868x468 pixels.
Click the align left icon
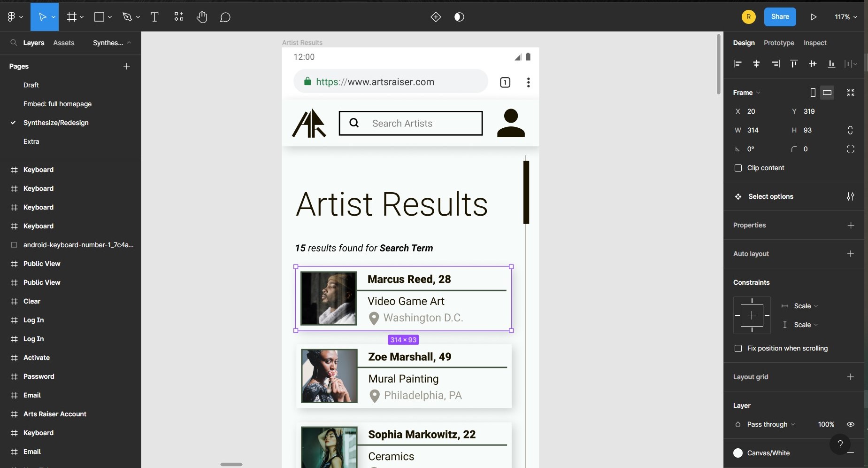point(737,64)
